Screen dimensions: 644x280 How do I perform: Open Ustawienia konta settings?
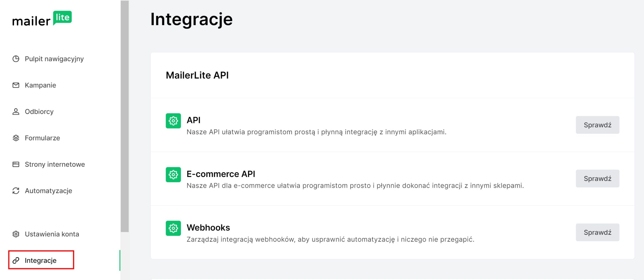point(52,234)
